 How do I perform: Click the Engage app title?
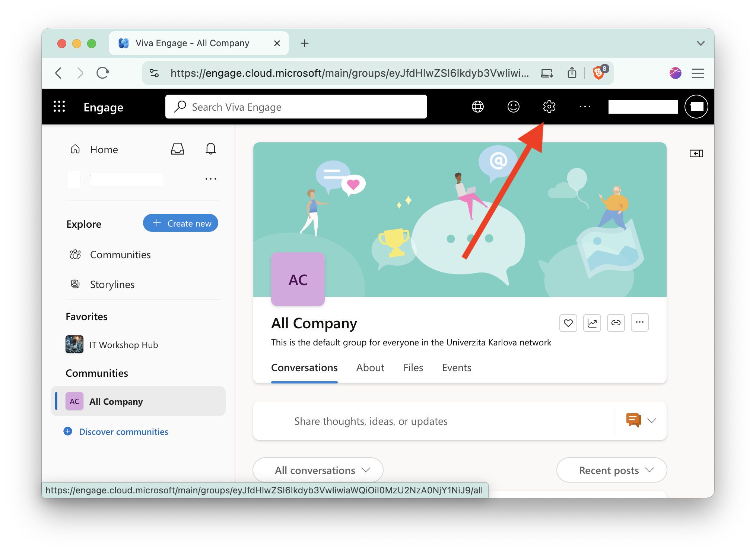103,107
